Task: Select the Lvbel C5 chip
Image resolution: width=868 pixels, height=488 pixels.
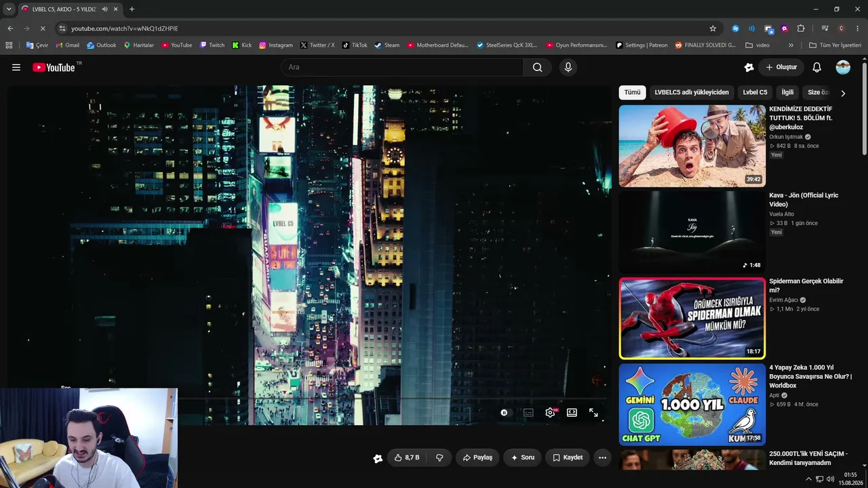Action: (x=755, y=92)
